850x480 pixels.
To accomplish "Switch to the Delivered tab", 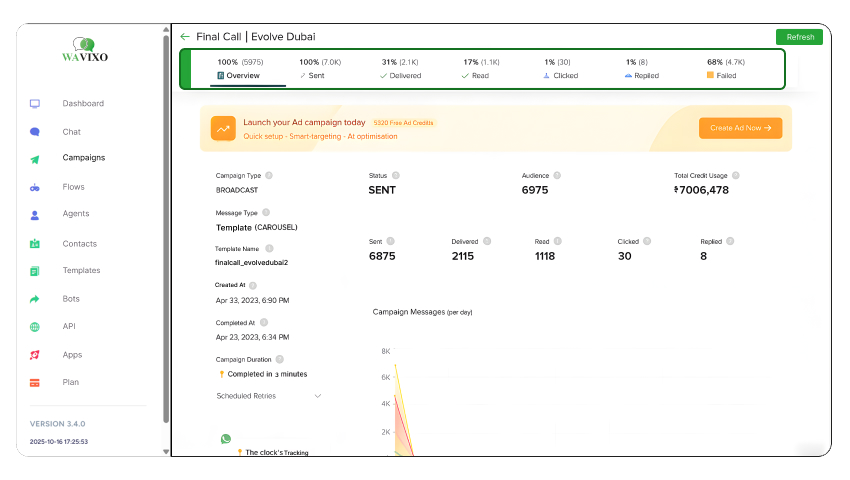I will (x=400, y=69).
